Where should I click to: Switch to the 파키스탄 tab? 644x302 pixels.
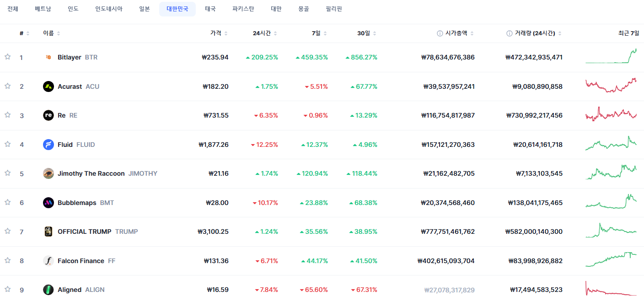click(243, 9)
